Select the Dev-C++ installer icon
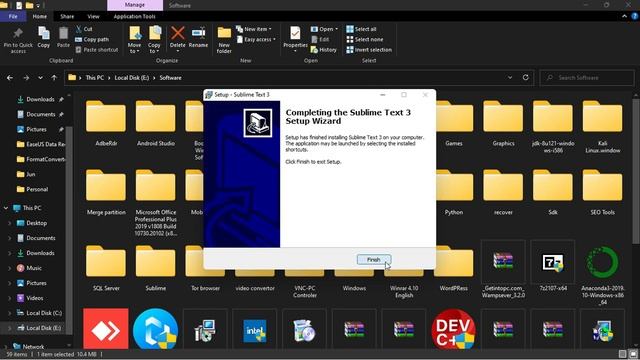The image size is (640, 360). click(x=453, y=329)
